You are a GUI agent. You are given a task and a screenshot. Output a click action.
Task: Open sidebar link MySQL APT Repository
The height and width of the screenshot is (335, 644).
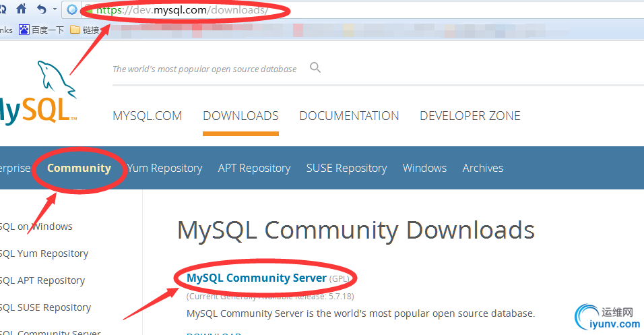tap(42, 281)
